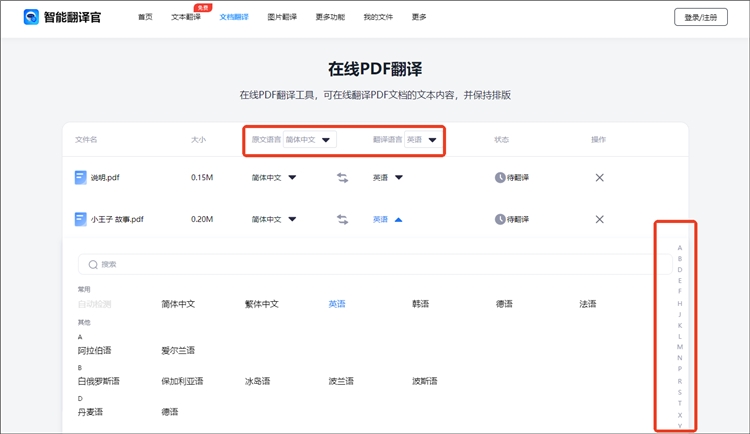The width and height of the screenshot is (750, 434).
Task: Choose 德语 in the 常用 row
Action: tap(504, 304)
